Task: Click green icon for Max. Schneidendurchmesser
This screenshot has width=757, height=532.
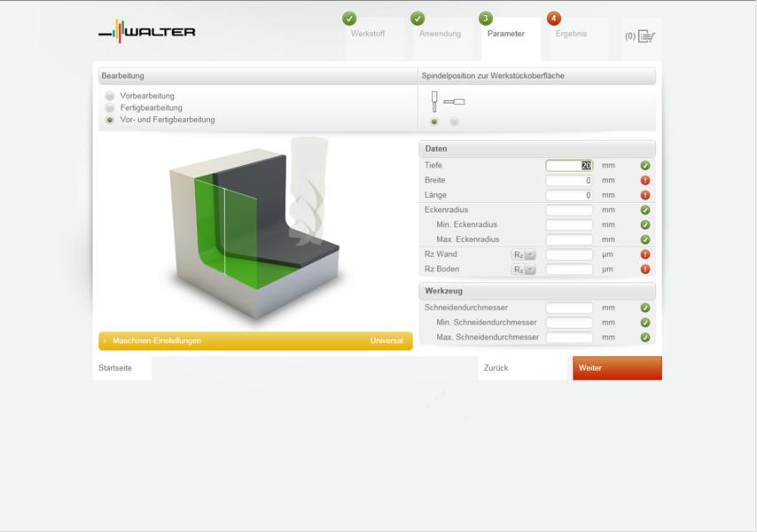Action: pos(645,338)
